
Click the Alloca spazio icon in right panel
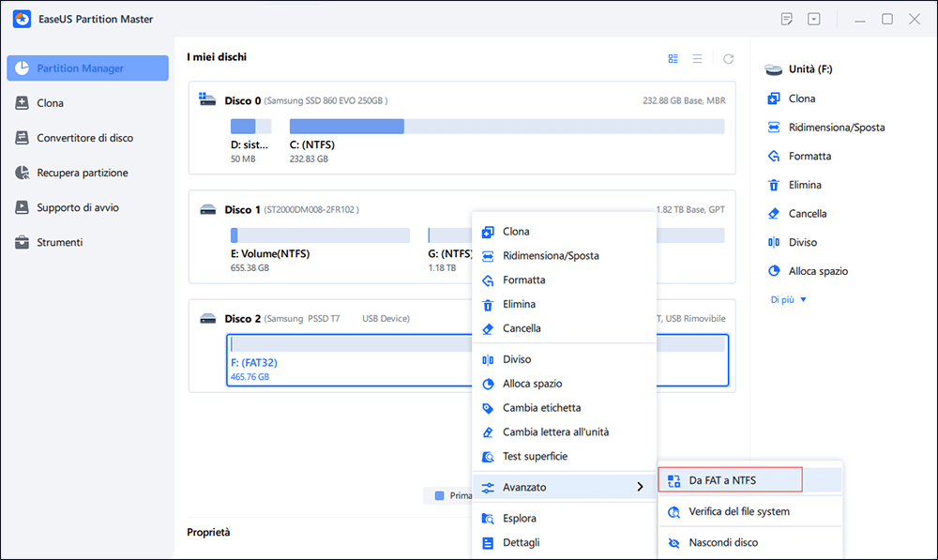pos(774,271)
